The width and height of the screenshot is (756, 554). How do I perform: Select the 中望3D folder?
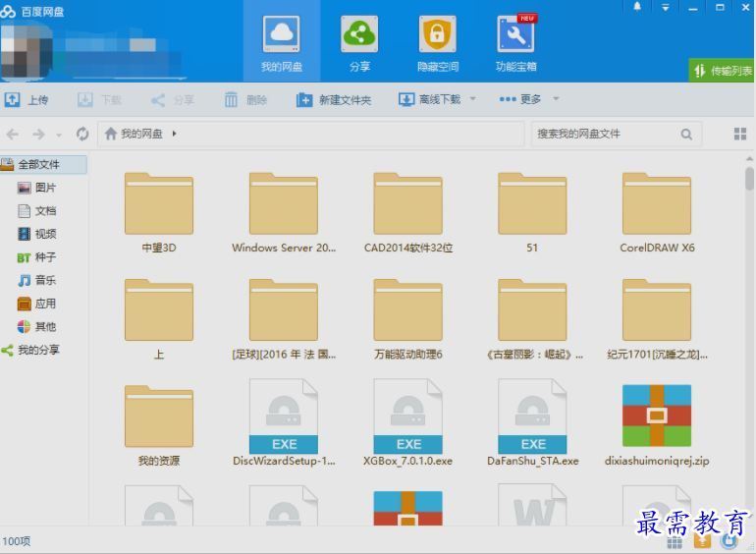pos(159,212)
